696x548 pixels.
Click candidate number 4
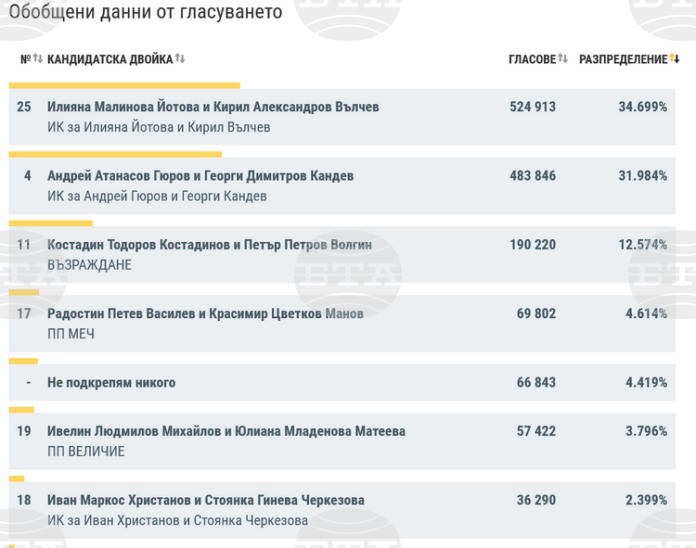point(28,176)
